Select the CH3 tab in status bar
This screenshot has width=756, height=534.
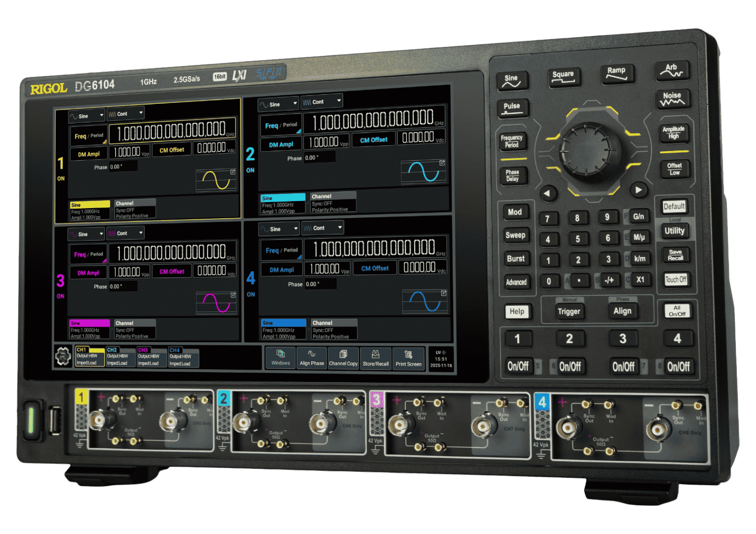152,357
